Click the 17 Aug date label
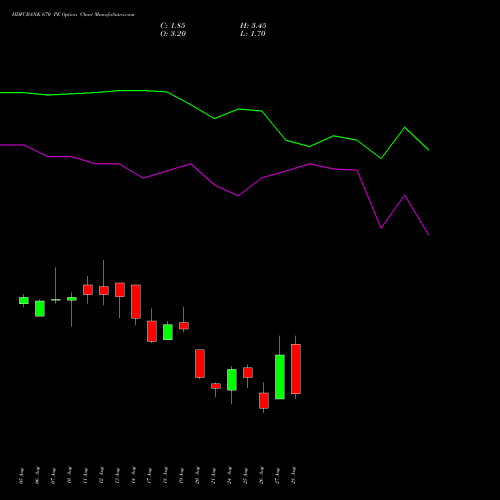The image size is (500, 500). tap(149, 476)
